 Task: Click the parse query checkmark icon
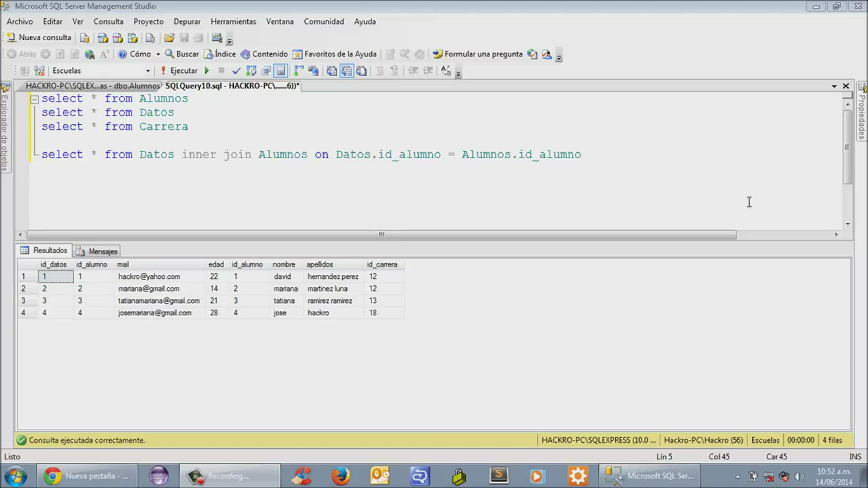coord(236,70)
